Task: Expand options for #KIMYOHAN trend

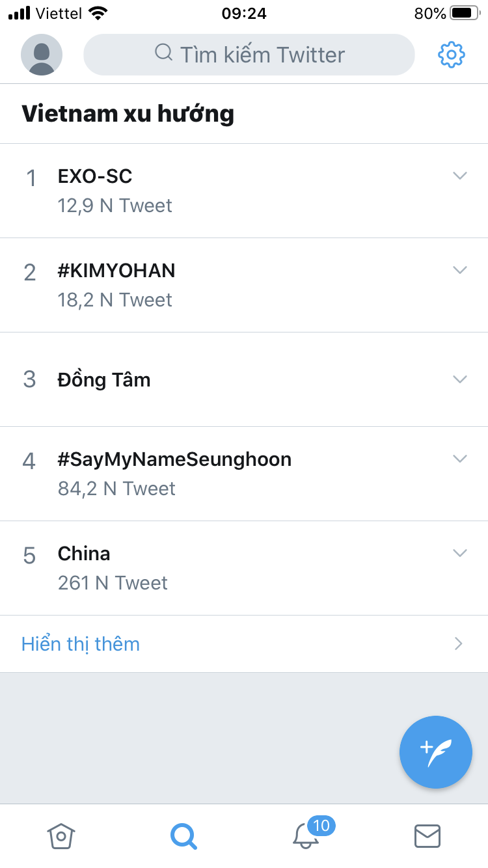Action: click(460, 270)
